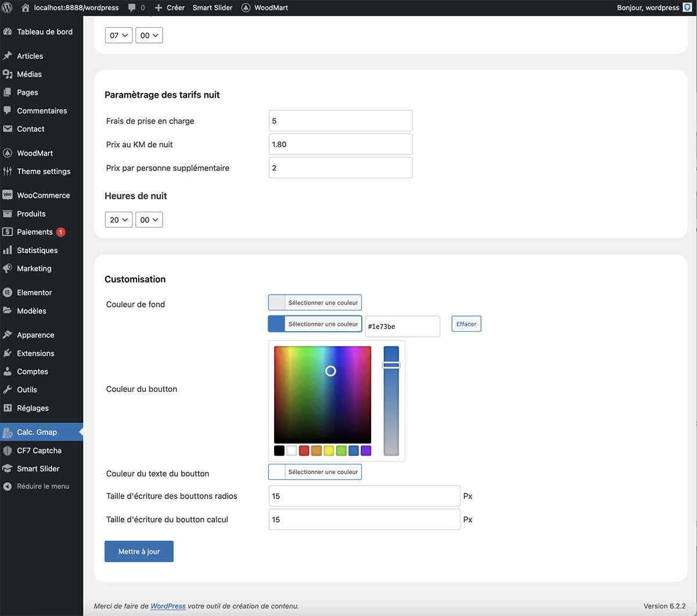This screenshot has width=697, height=616.
Task: Click Taille d'écriture du boutton calcul field
Action: (364, 520)
